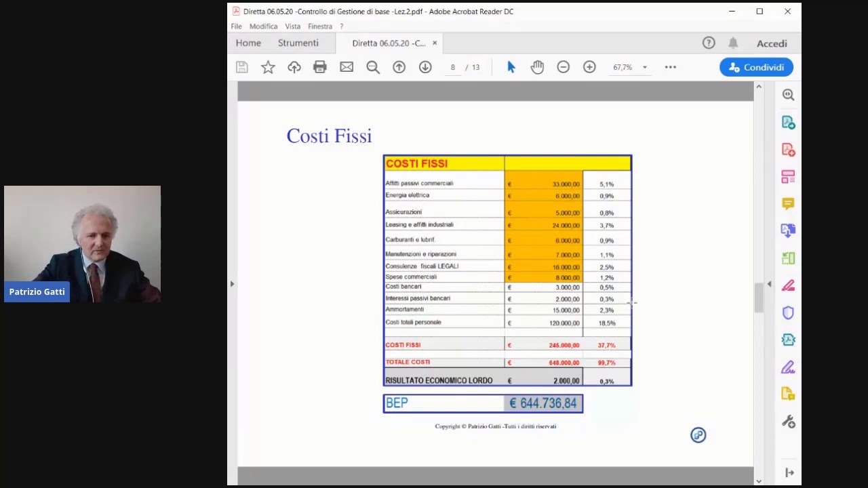The width and height of the screenshot is (868, 488).
Task: Click the Patrizio Gatti webcam thumbnail
Action: pos(82,244)
